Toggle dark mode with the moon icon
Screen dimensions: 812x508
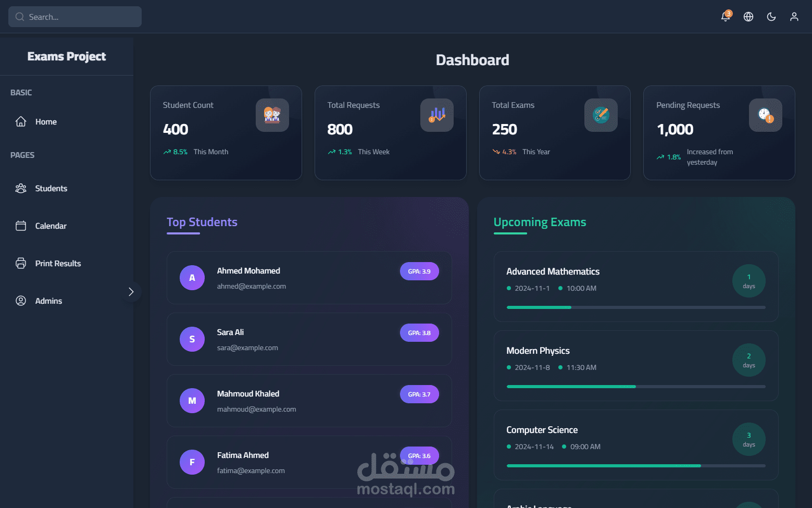click(x=771, y=17)
